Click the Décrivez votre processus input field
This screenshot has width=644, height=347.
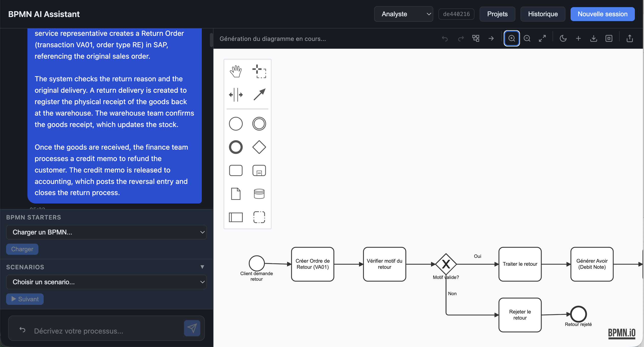[102, 331]
